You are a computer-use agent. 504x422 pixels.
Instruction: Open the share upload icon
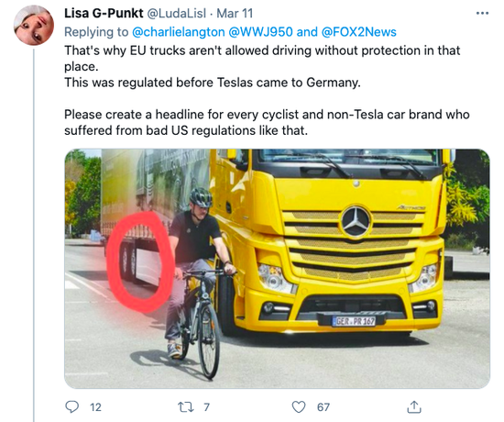pyautogui.click(x=414, y=407)
